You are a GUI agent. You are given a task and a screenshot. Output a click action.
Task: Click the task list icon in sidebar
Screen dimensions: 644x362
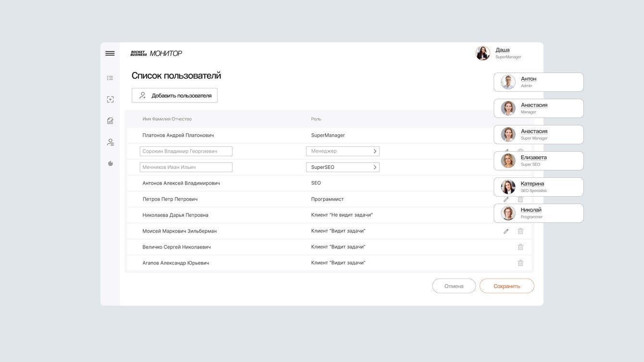110,78
